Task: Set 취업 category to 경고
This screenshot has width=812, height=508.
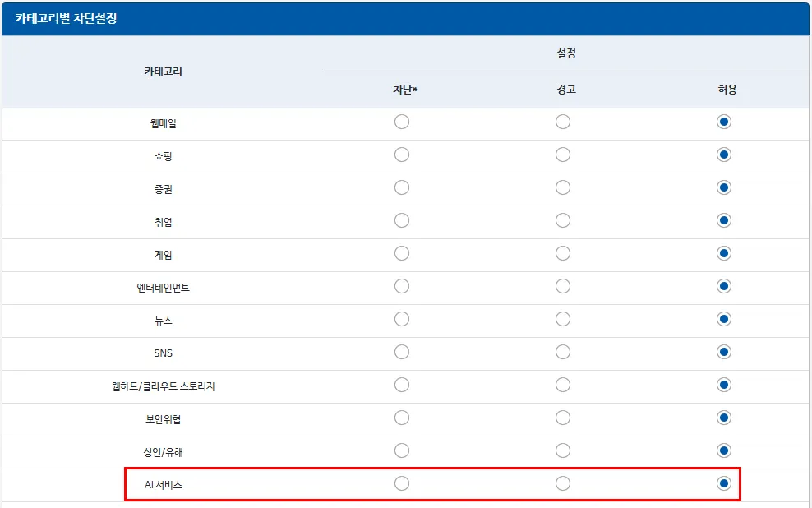Action: (563, 220)
